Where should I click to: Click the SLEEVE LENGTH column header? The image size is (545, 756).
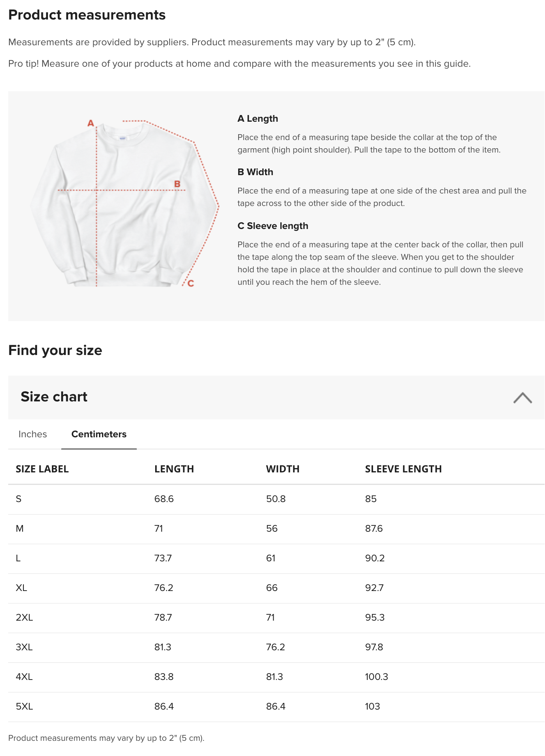tap(403, 469)
